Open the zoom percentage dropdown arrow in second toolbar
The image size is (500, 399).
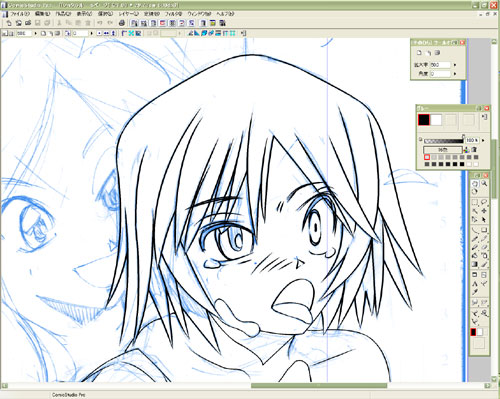35,33
